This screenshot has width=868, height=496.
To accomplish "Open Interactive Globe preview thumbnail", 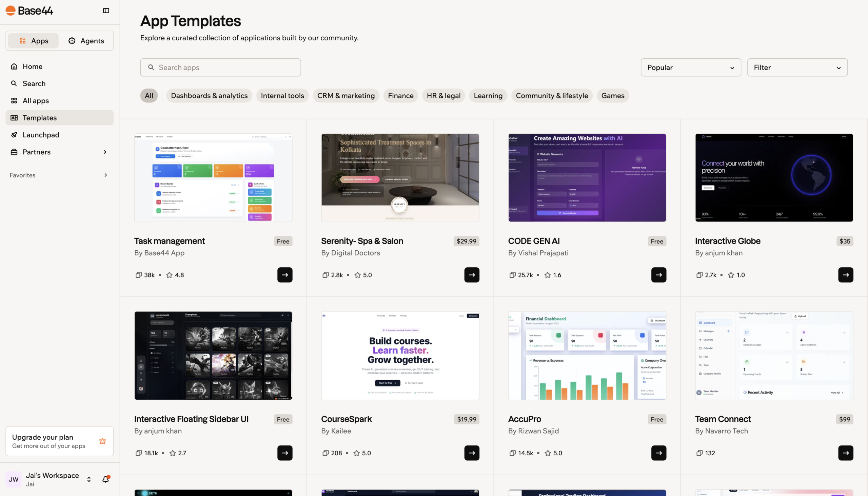I will pyautogui.click(x=774, y=177).
